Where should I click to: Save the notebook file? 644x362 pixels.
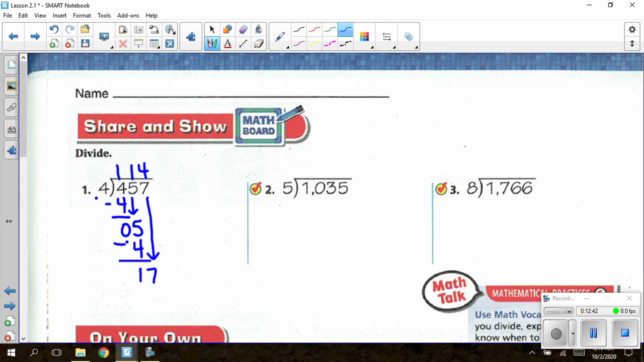pyautogui.click(x=85, y=44)
